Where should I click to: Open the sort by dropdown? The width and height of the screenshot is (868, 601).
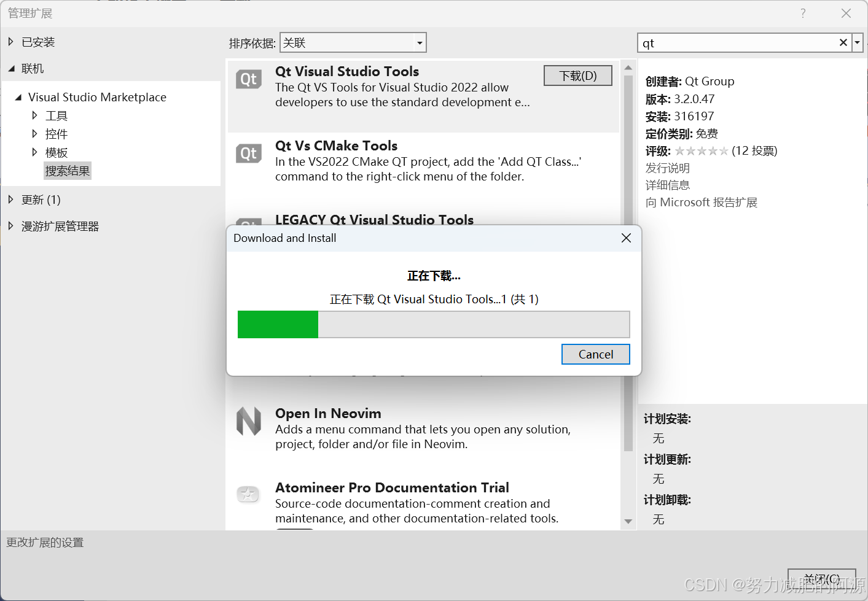(353, 43)
